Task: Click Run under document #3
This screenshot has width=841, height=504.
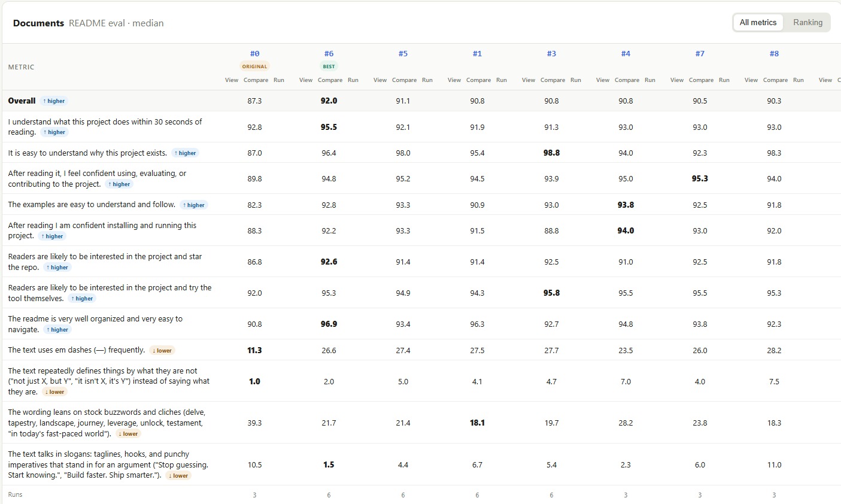Action: pos(576,80)
